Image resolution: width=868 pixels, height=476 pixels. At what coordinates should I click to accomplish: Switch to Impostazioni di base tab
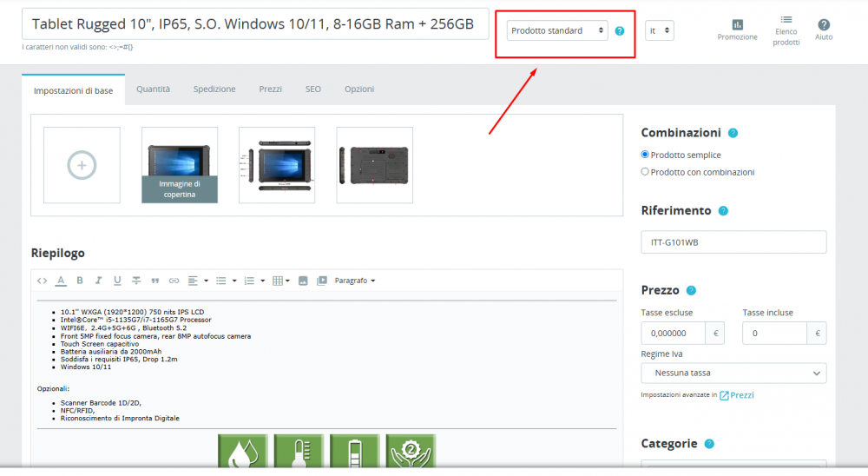(73, 90)
